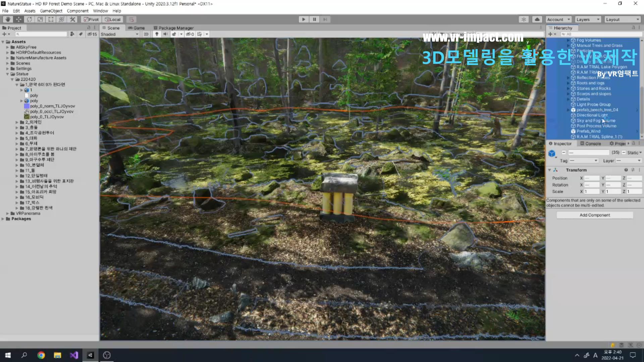The image size is (644, 362).
Task: Open Visual Studio from the taskbar
Action: coord(74,355)
